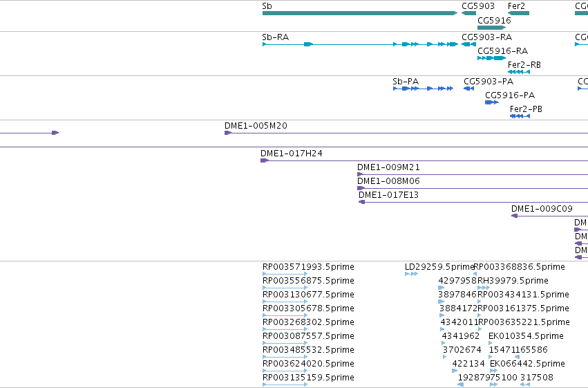
Task: Open the CG5916 gene feature
Action: point(492,28)
